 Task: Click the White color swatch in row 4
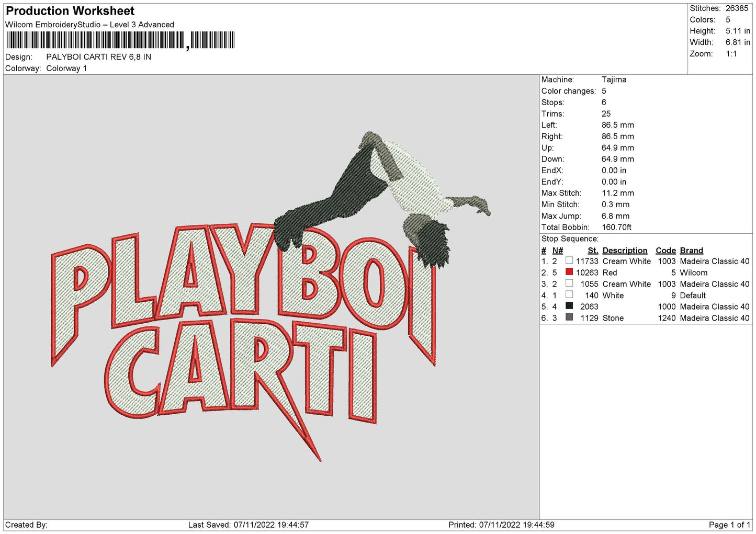569,294
